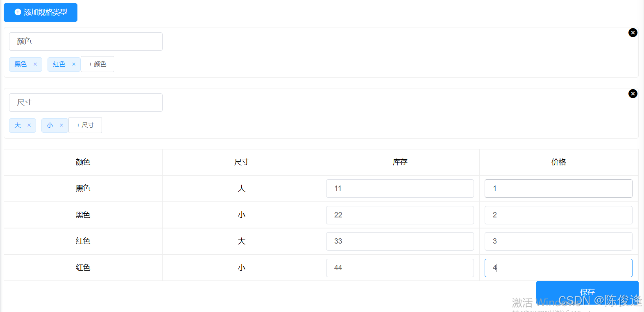
Task: Click the + 尺寸 tag to add a size
Action: (x=85, y=125)
